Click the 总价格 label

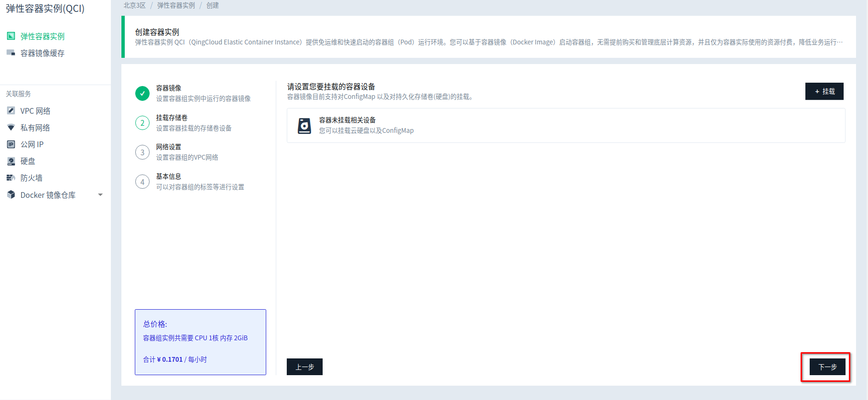coord(155,324)
